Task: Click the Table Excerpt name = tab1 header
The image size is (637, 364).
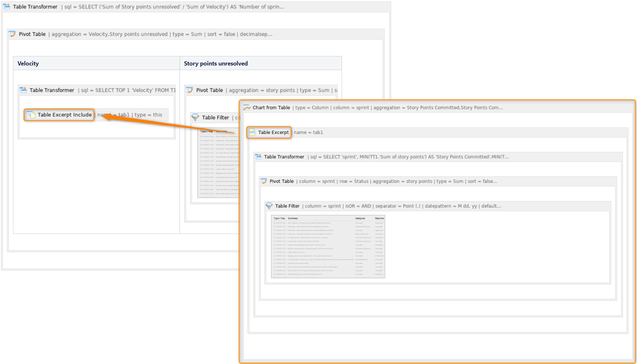Action: click(x=308, y=132)
